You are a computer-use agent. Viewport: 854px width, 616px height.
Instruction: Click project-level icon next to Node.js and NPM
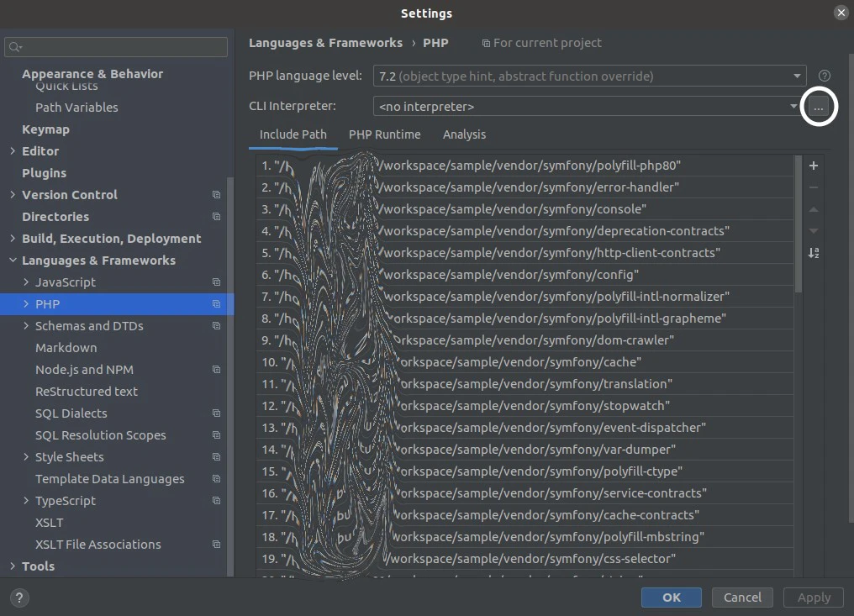(216, 369)
